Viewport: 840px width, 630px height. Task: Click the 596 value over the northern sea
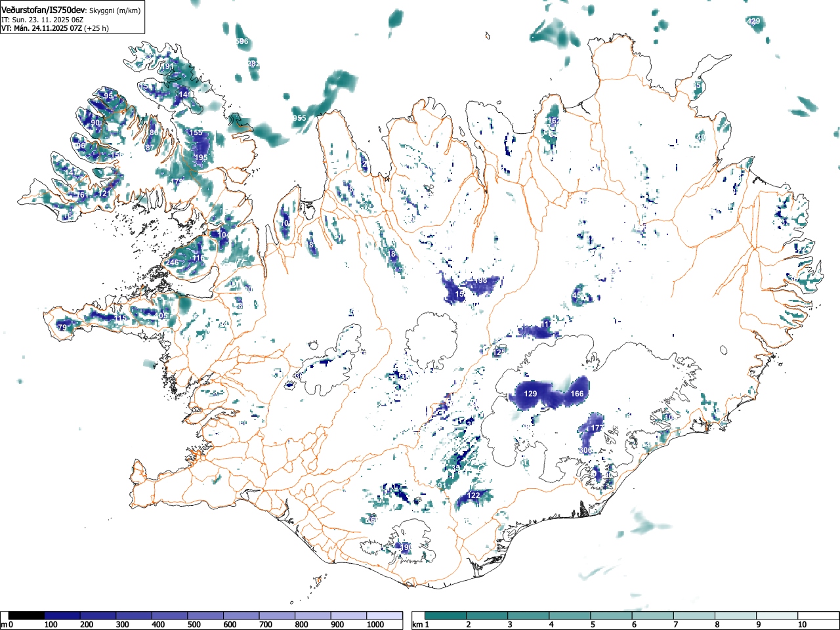[242, 41]
